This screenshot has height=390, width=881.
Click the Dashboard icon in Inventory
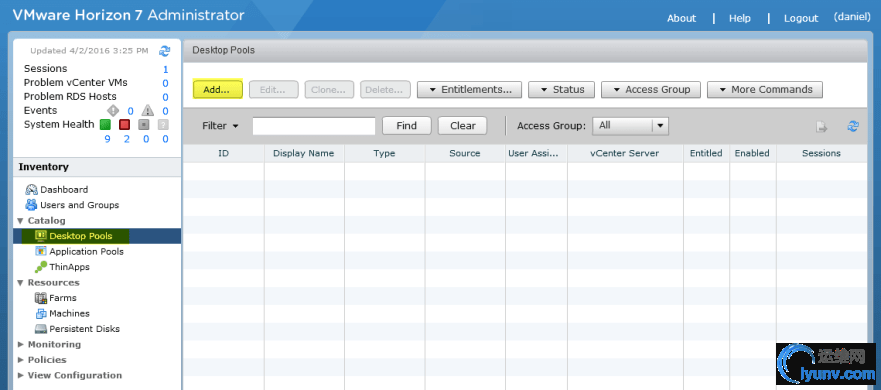point(31,190)
